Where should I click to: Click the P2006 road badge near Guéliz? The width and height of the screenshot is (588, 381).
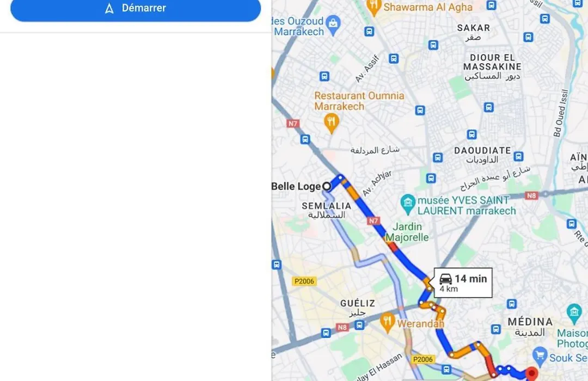coord(304,281)
